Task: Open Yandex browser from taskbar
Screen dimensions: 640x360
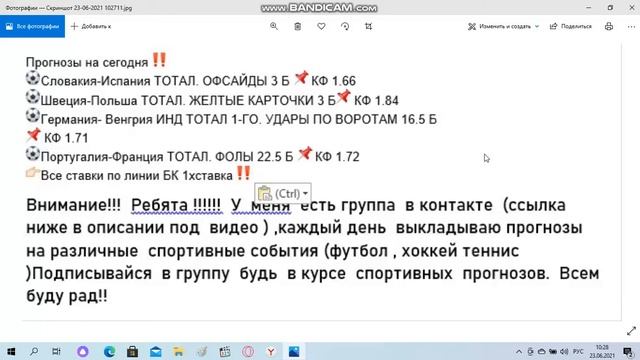Action: click(x=271, y=351)
